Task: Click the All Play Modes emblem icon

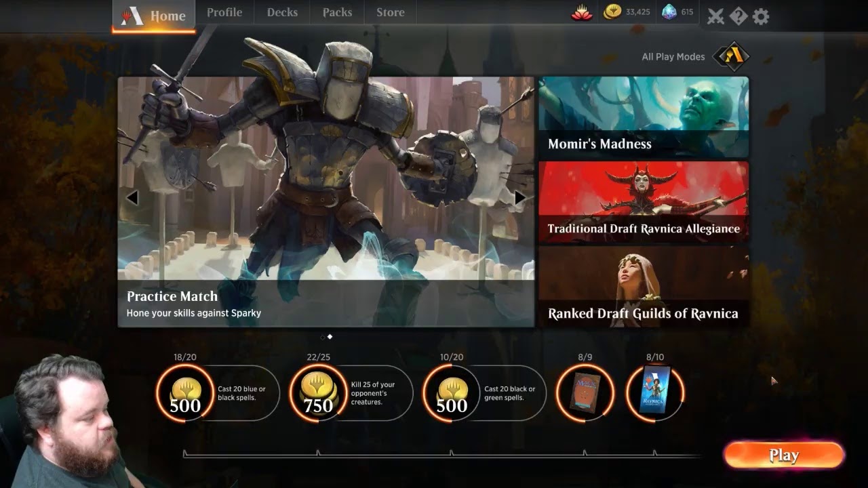Action: tap(731, 57)
